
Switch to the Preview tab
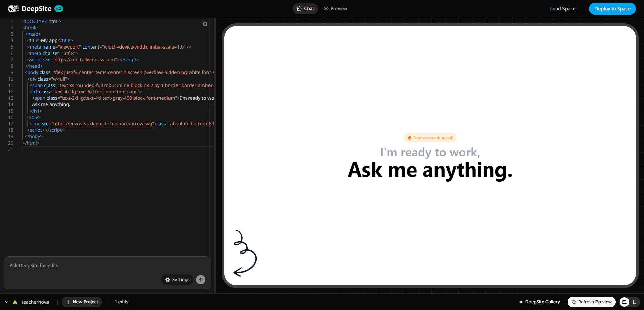pyautogui.click(x=335, y=9)
